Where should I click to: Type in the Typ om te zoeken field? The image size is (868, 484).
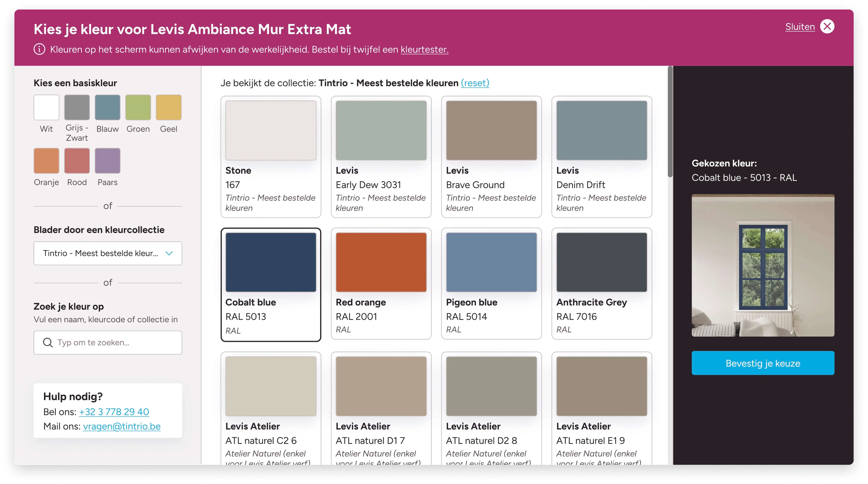coord(115,343)
